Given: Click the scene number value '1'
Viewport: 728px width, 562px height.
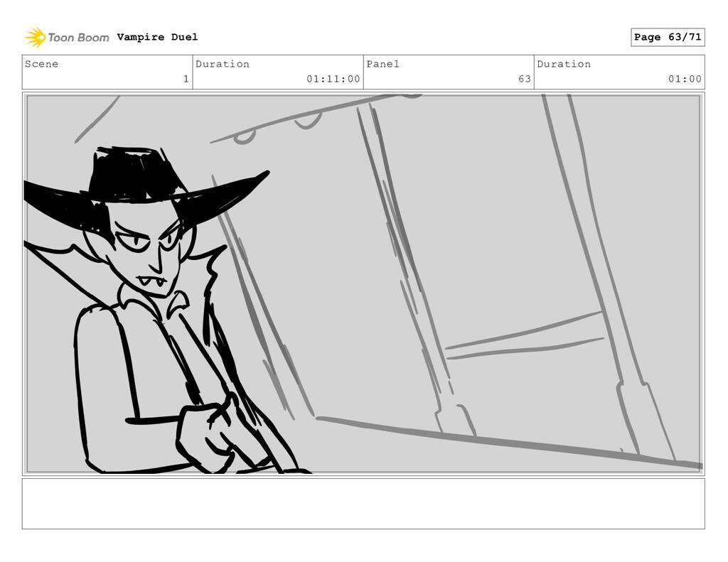Looking at the screenshot, I should pos(186,79).
